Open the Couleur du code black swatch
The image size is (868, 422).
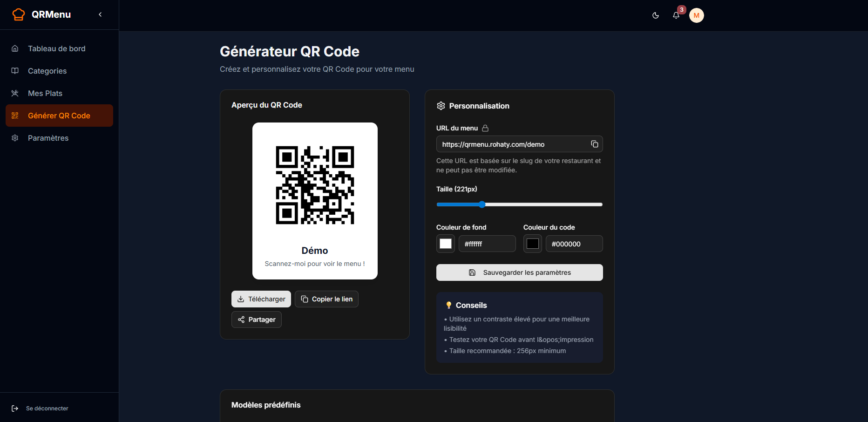tap(533, 244)
